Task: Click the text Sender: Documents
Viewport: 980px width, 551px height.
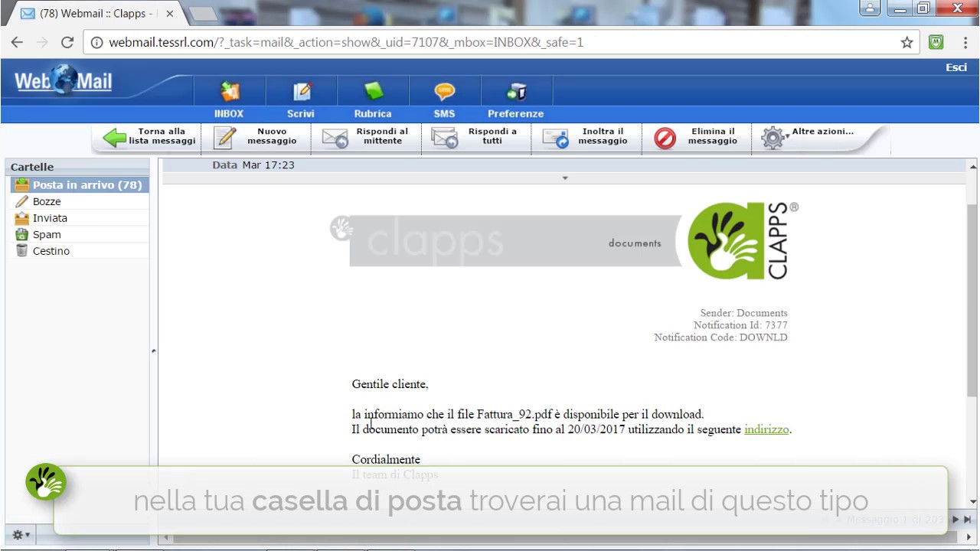Action: point(743,313)
